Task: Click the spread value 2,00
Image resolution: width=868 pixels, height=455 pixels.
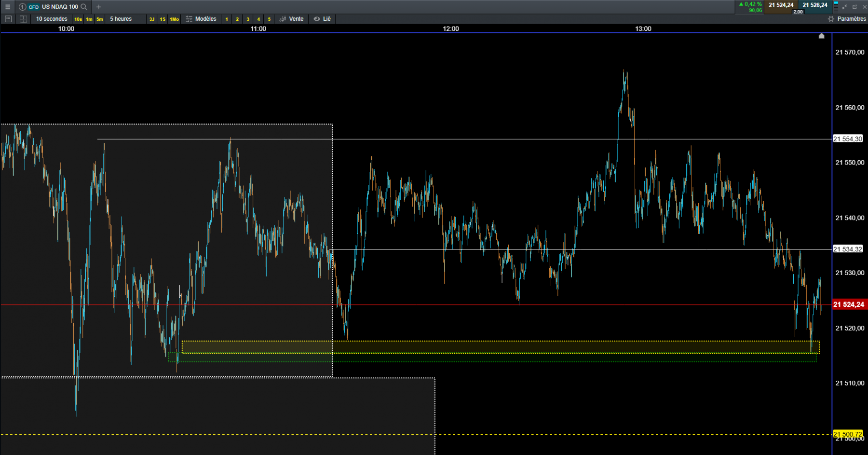Action: point(798,12)
